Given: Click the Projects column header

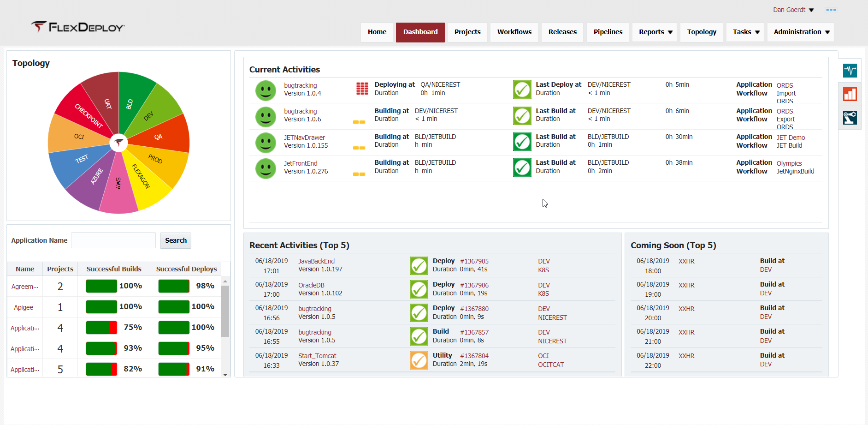Looking at the screenshot, I should click(x=60, y=269).
